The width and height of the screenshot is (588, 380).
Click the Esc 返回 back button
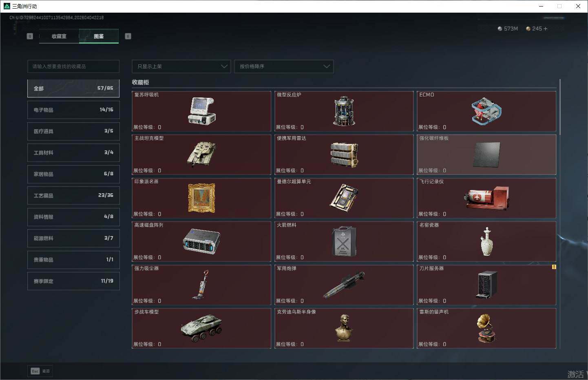pos(40,371)
